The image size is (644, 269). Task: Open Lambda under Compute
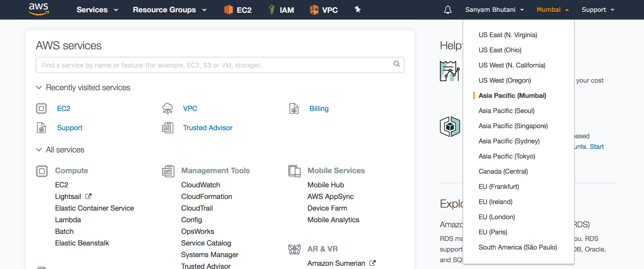(x=68, y=220)
